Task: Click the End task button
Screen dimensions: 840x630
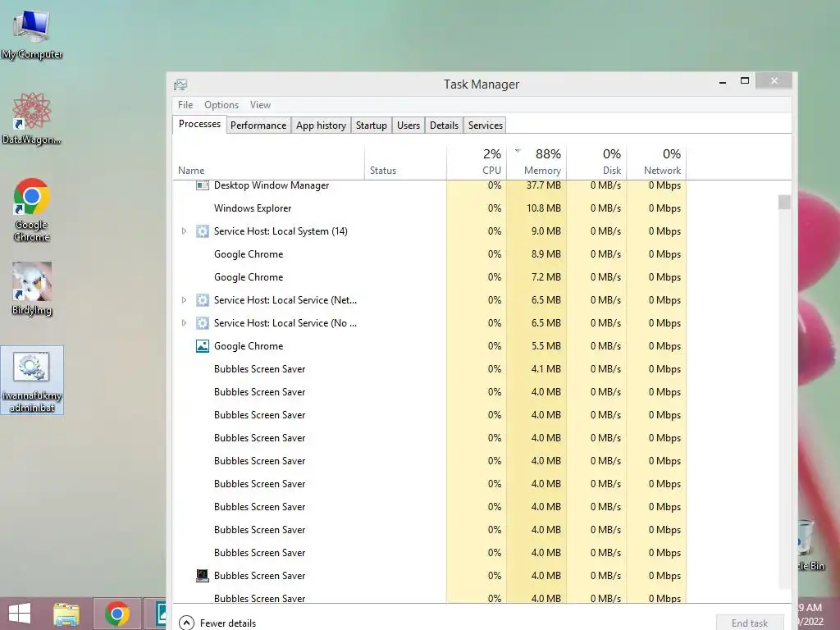Action: click(x=750, y=623)
